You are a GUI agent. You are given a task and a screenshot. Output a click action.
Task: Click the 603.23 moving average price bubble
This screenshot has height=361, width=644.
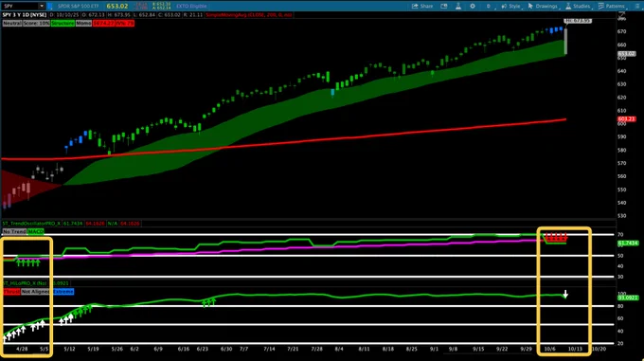click(x=627, y=119)
